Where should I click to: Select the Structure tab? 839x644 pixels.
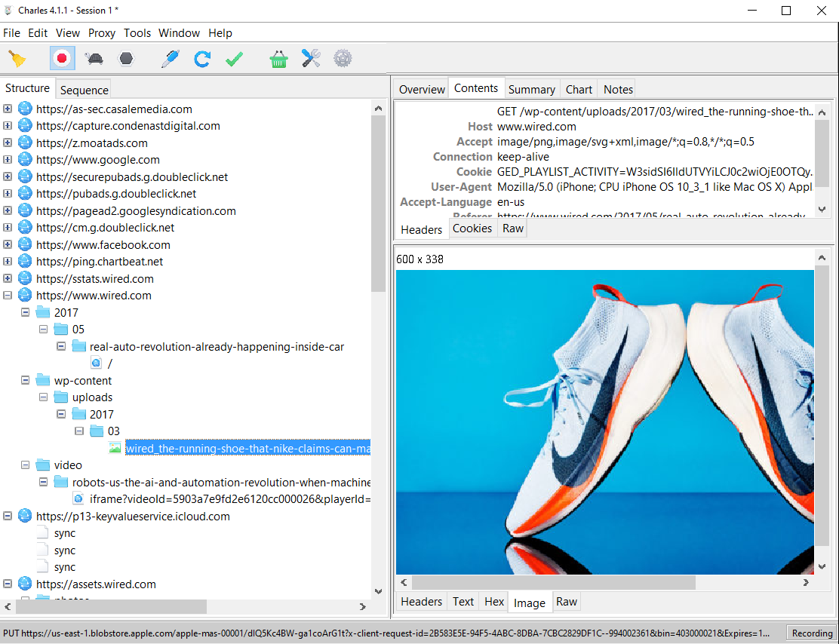(27, 88)
